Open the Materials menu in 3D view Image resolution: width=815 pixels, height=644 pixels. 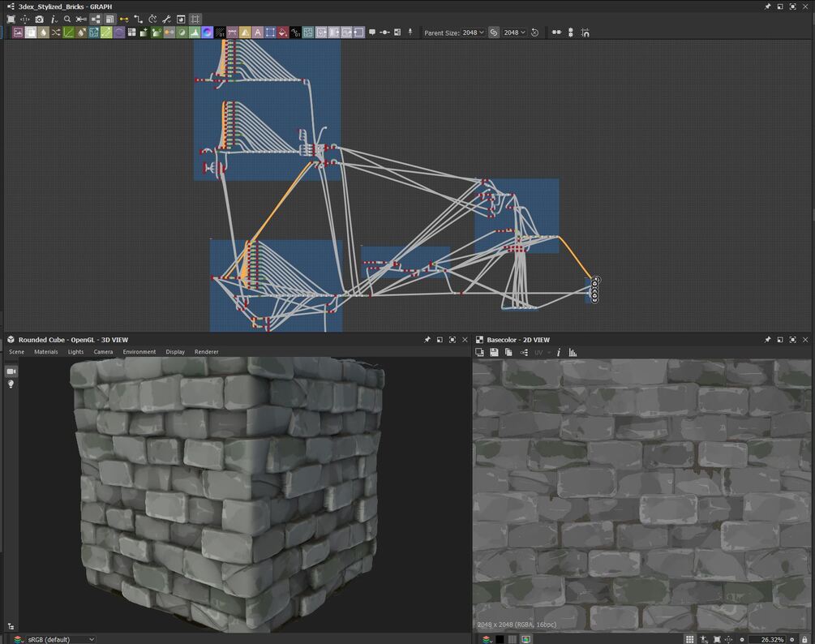46,352
